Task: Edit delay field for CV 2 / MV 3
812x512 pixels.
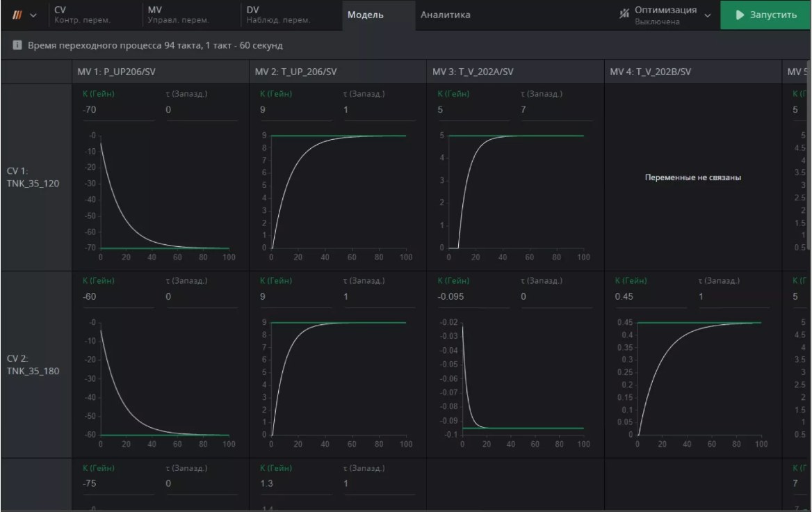Action: pos(557,297)
